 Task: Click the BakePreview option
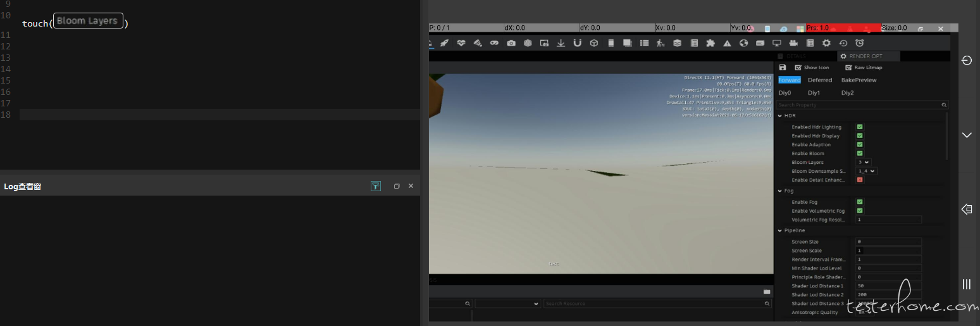pyautogui.click(x=859, y=80)
